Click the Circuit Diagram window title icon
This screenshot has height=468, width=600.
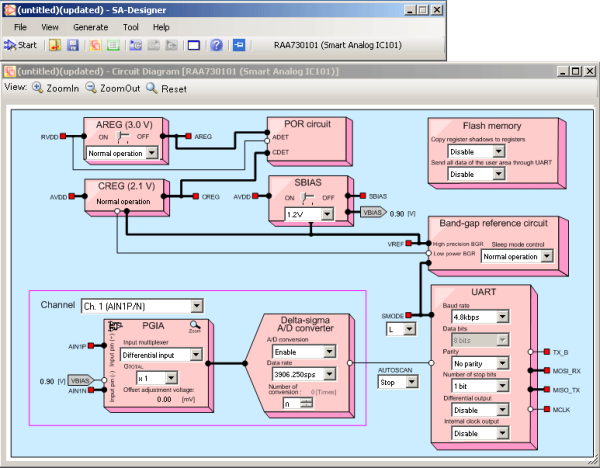pos(10,71)
